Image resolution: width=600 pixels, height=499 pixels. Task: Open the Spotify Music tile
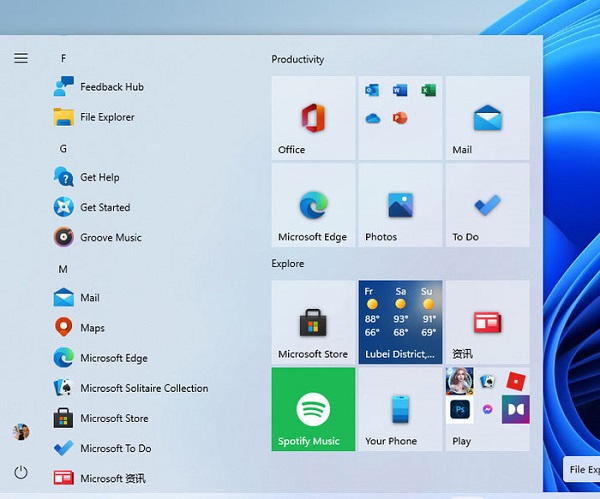313,409
